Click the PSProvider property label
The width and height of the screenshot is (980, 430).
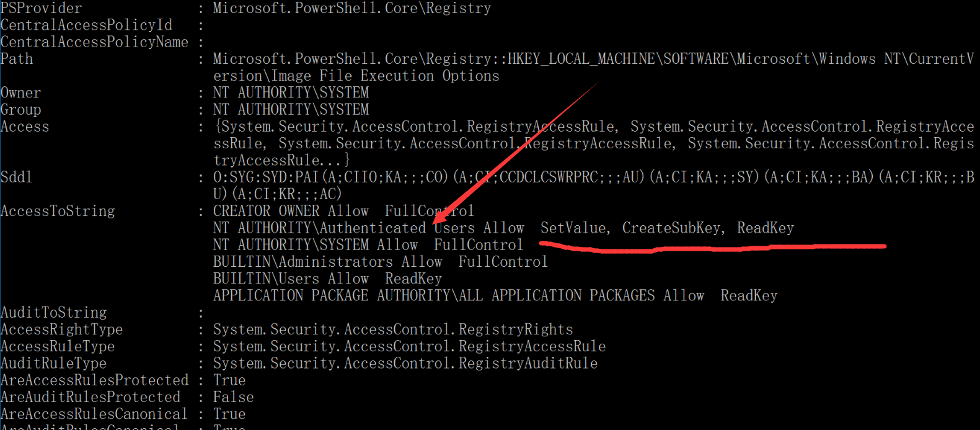click(42, 8)
